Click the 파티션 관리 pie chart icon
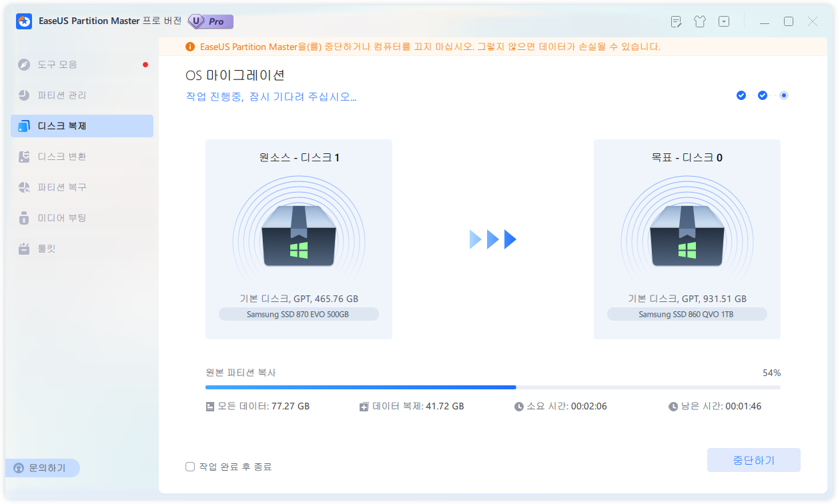Image resolution: width=838 pixels, height=504 pixels. (x=25, y=95)
